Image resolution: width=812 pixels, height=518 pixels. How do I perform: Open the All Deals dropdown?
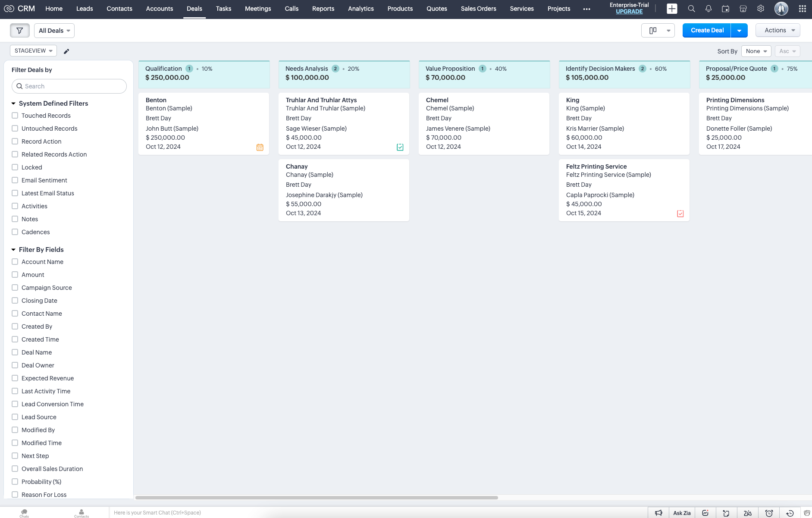tap(54, 30)
